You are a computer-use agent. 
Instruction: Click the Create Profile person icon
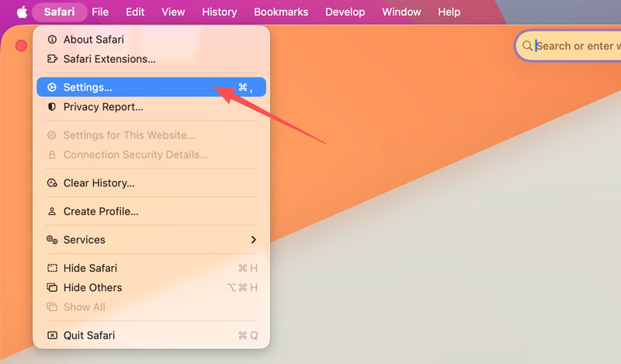[52, 211]
